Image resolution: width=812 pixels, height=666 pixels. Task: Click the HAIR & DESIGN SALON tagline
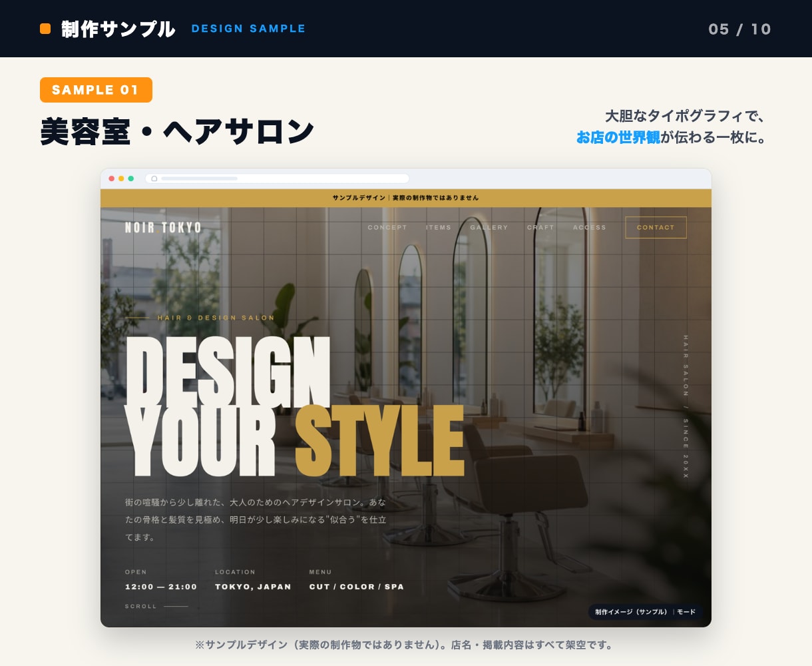click(216, 318)
